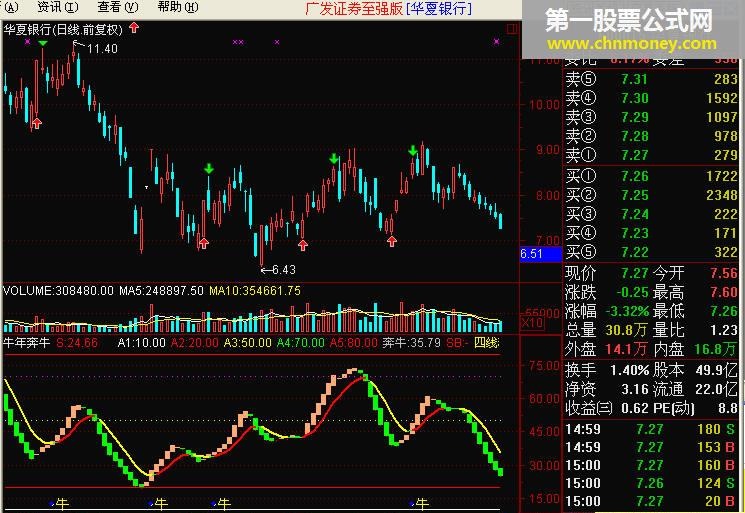
Task: Click the MA5:248897.50 volume average label
Action: (x=161, y=291)
